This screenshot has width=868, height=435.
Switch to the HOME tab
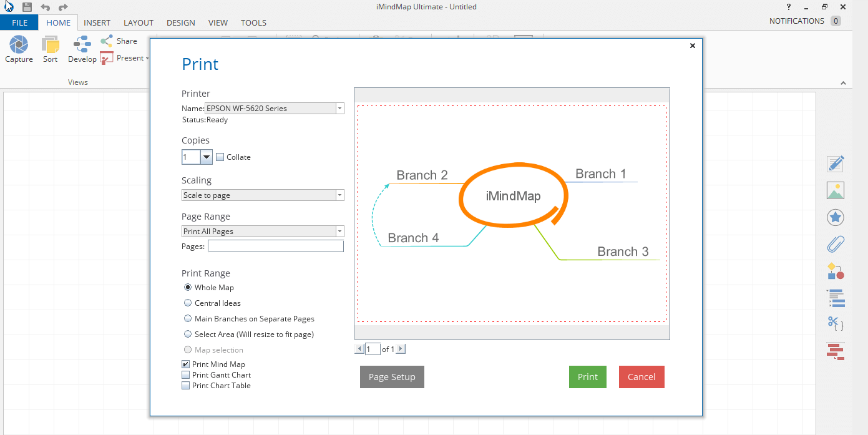[x=59, y=22]
